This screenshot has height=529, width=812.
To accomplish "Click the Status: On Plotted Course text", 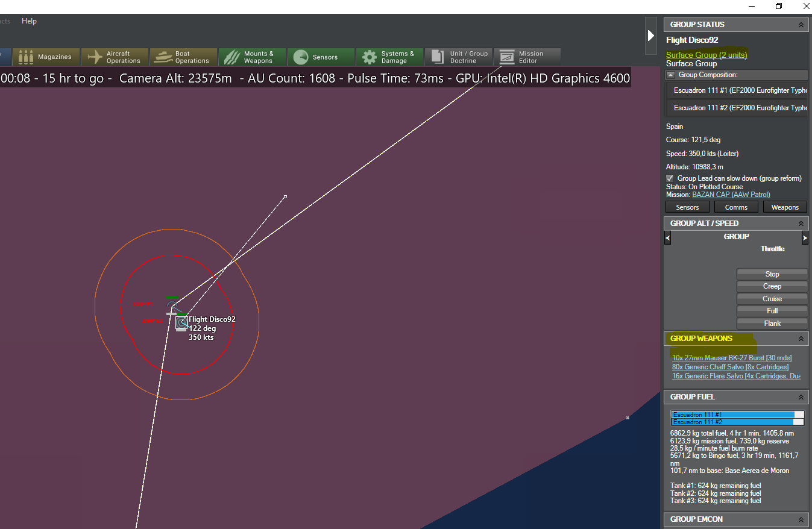I will click(705, 187).
